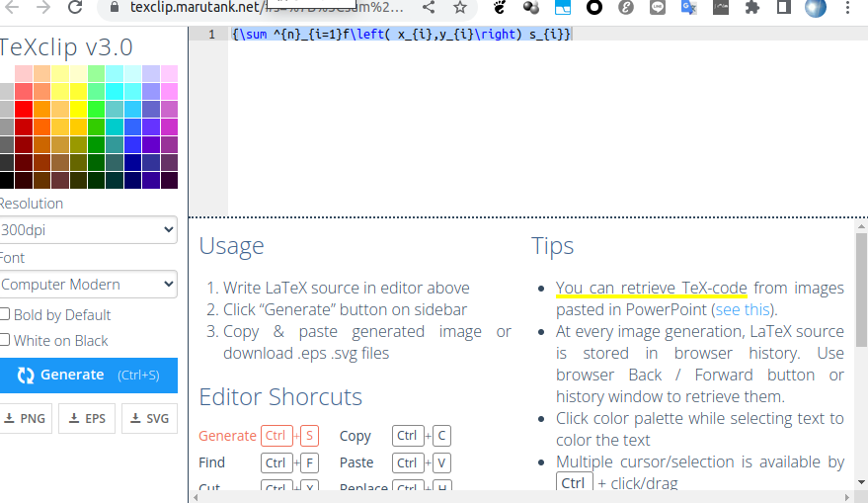Click the share page icon in address bar

pos(428,7)
